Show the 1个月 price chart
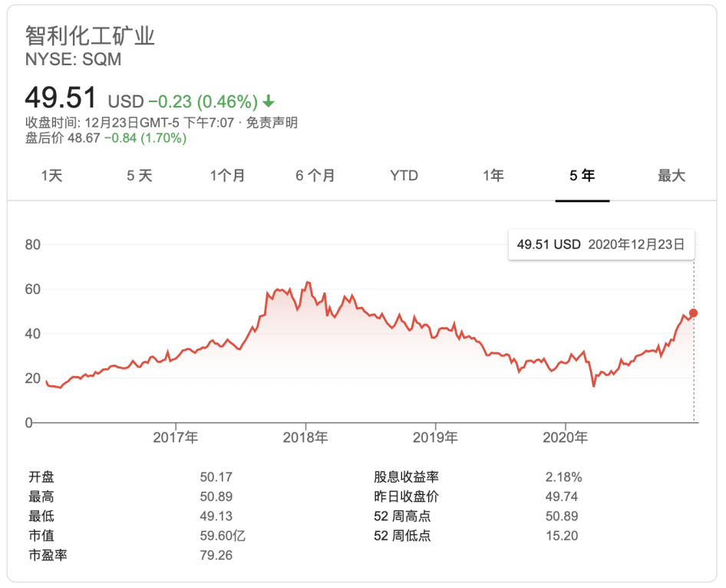Screen dimensions: 726x588 (x=228, y=176)
